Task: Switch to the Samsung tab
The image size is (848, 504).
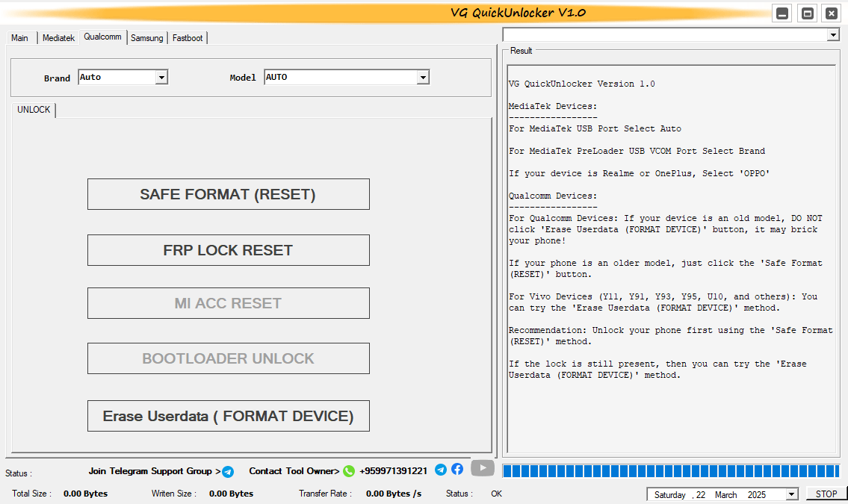Action: click(146, 37)
